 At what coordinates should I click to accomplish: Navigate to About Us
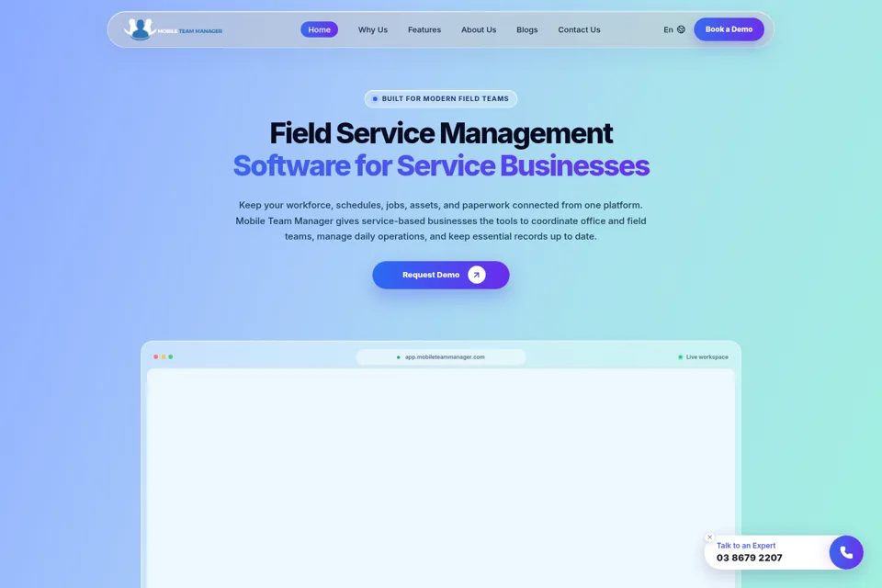pos(479,29)
